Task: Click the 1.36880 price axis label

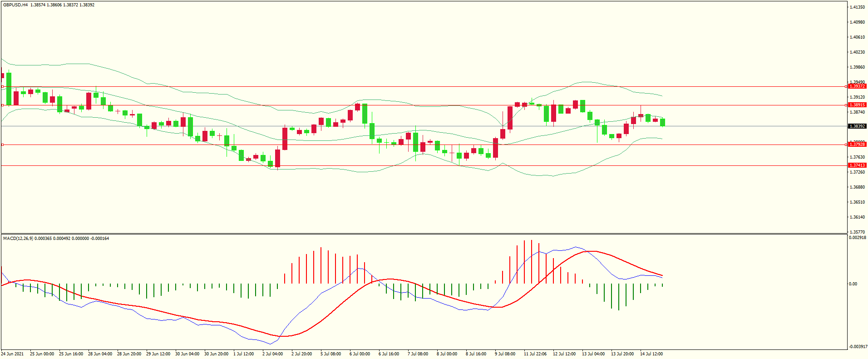Action: point(858,187)
